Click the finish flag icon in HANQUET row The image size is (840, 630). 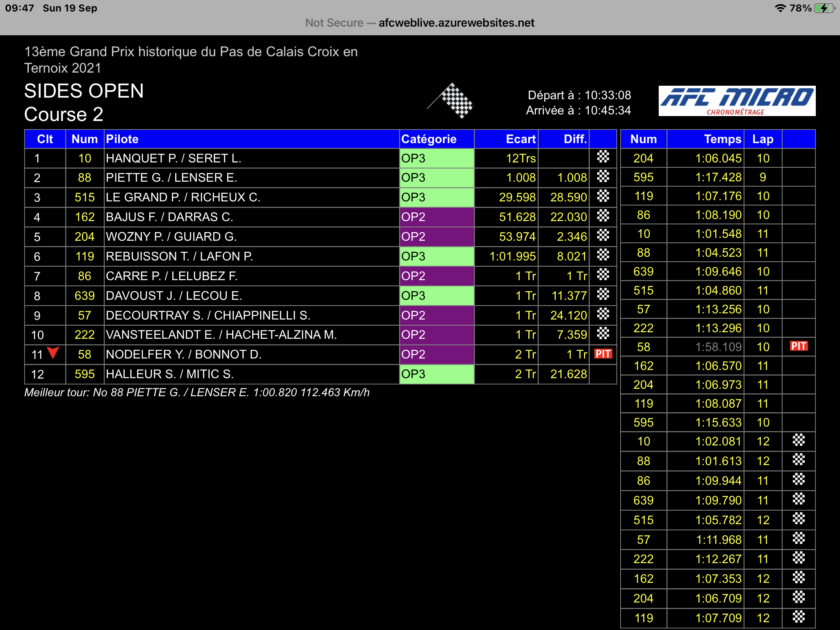pyautogui.click(x=603, y=157)
